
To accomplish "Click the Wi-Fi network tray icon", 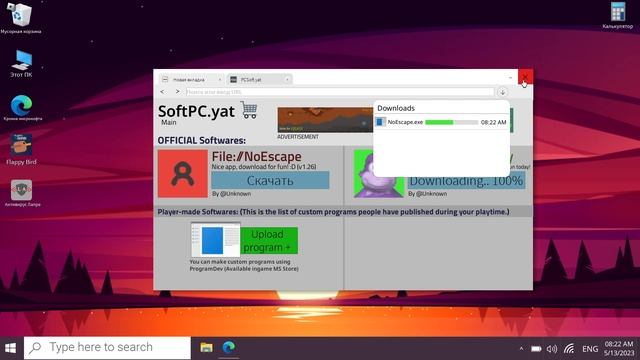I will click(569, 349).
